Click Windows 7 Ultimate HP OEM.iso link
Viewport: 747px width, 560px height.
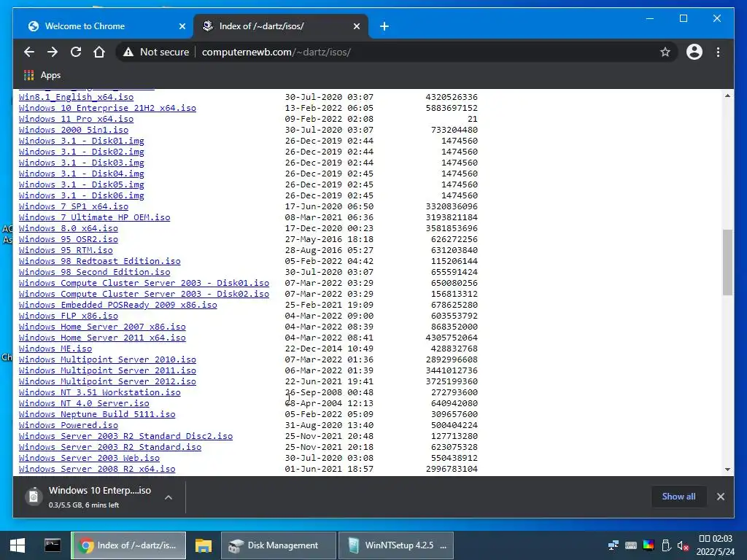[x=94, y=217]
